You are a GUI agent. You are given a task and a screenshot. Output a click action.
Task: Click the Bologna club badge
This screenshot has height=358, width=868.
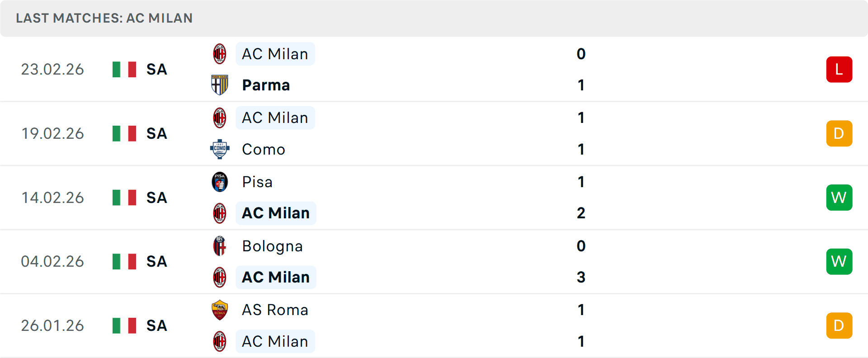tap(220, 246)
